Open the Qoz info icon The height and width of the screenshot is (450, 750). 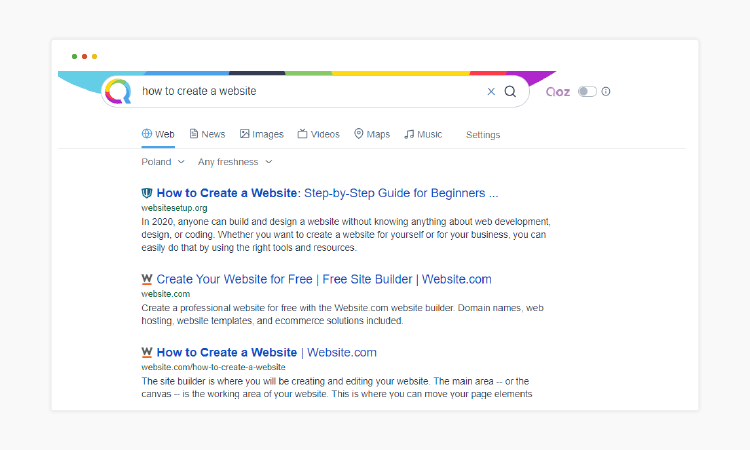pyautogui.click(x=606, y=91)
